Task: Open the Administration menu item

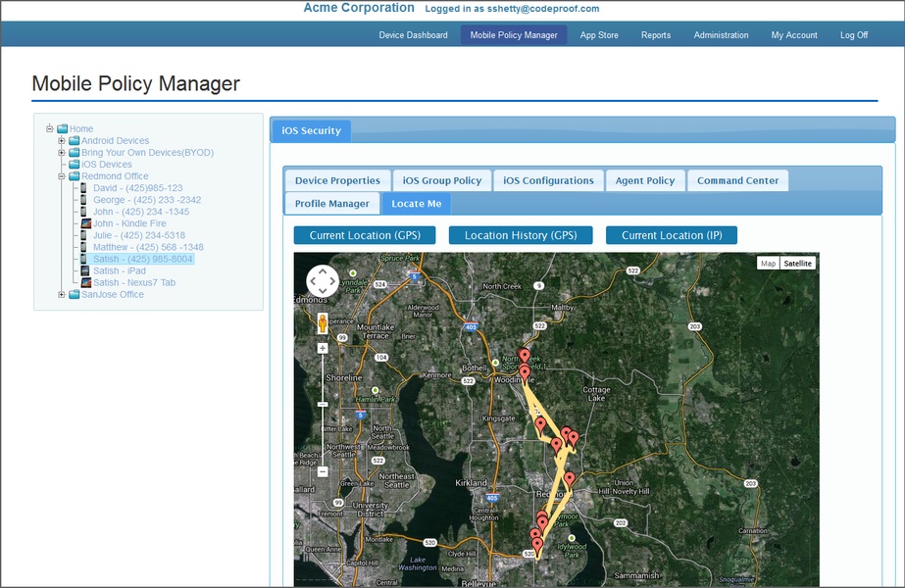Action: tap(721, 35)
